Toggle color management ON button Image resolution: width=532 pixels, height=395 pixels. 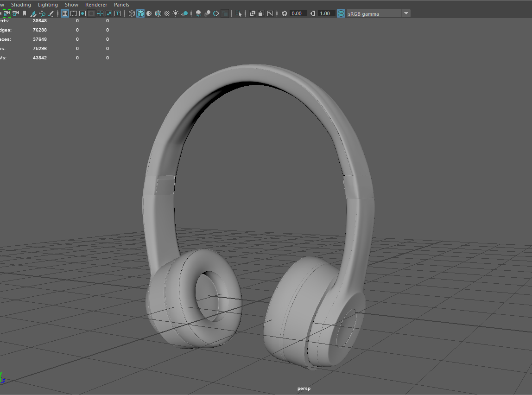pos(341,13)
